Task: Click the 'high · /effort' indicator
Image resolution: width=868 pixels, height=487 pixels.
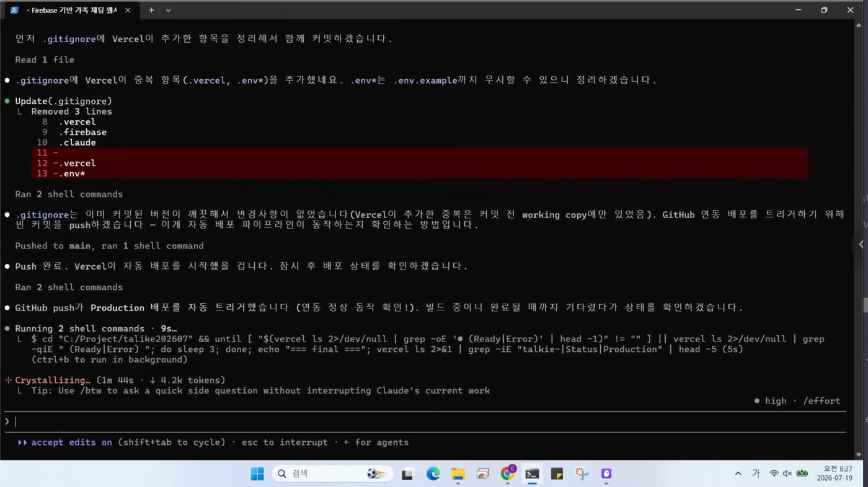Action: coord(797,401)
